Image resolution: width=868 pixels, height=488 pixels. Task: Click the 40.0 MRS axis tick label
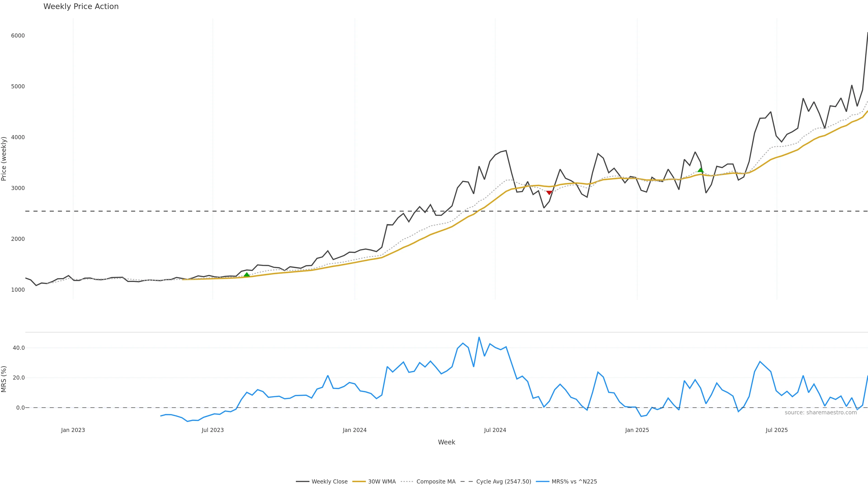tap(19, 348)
